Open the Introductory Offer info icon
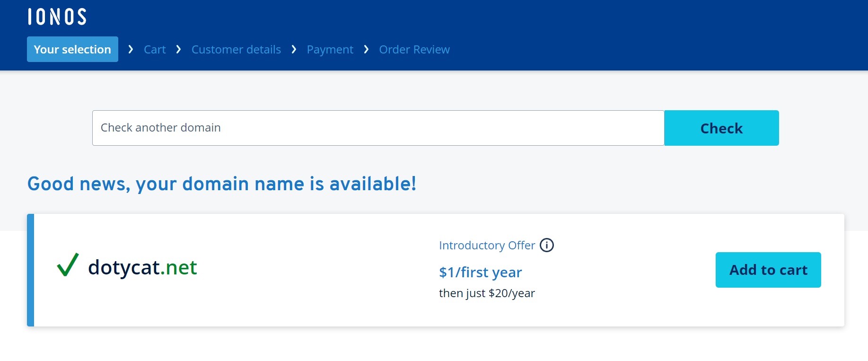Image resolution: width=868 pixels, height=361 pixels. coord(547,245)
